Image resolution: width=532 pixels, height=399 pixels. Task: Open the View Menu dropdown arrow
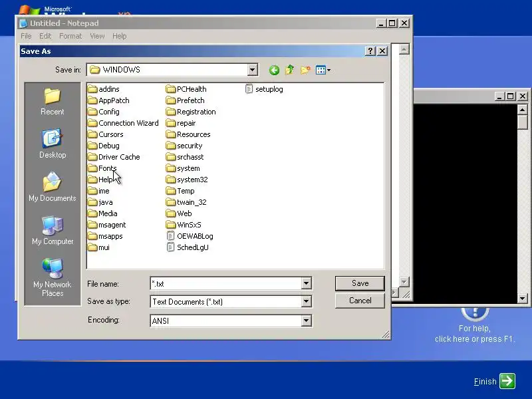click(329, 70)
